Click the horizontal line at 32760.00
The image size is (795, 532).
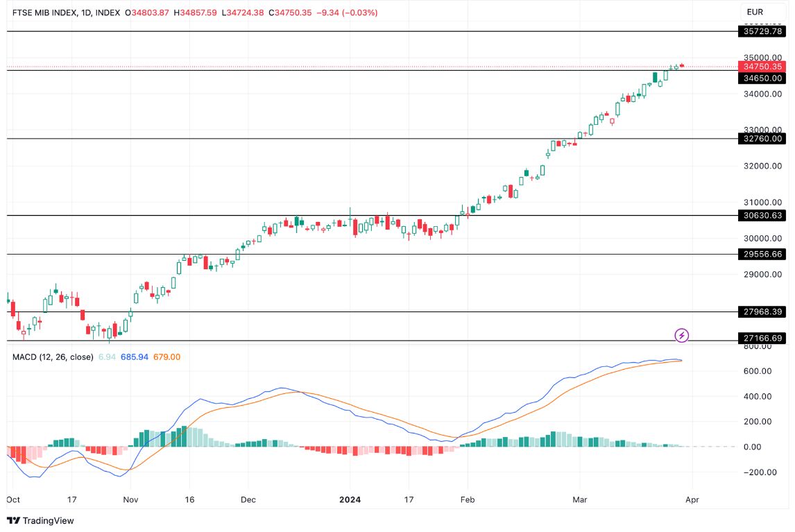(x=347, y=138)
